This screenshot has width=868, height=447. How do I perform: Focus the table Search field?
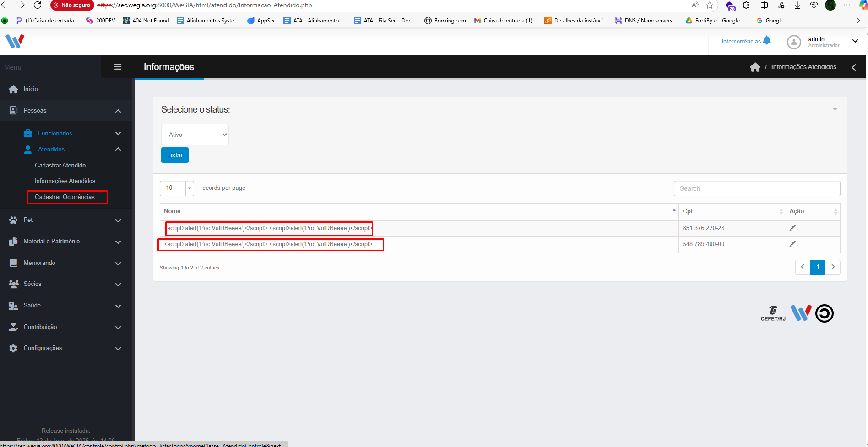[757, 188]
